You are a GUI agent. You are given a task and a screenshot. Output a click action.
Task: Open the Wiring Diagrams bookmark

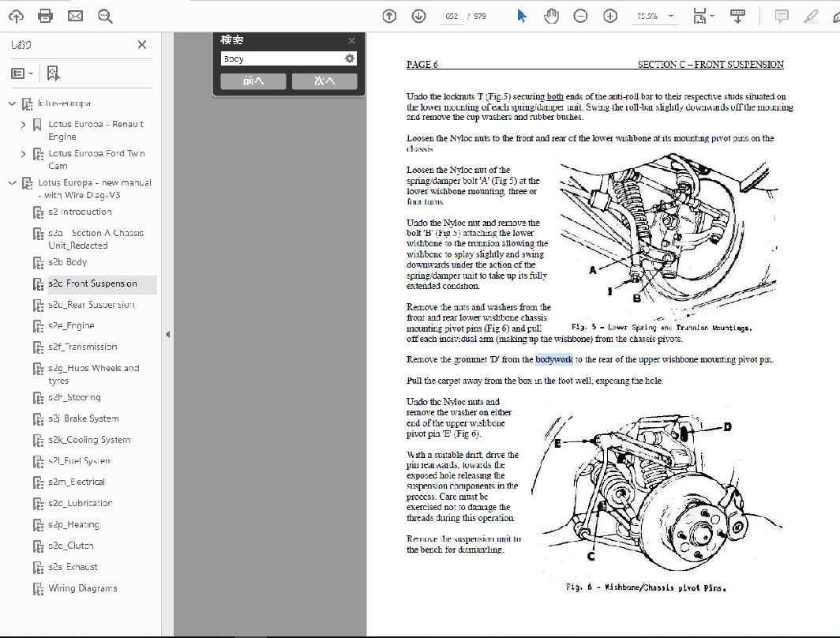(83, 588)
